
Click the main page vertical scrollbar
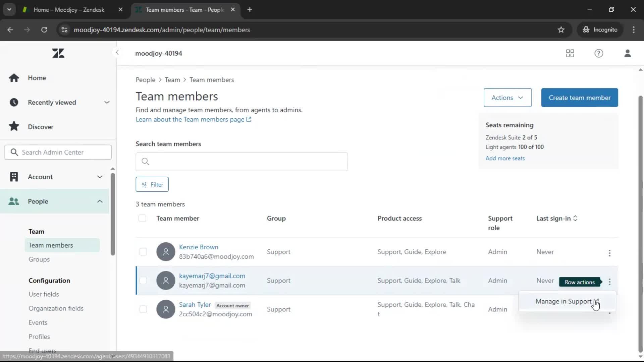click(640, 225)
